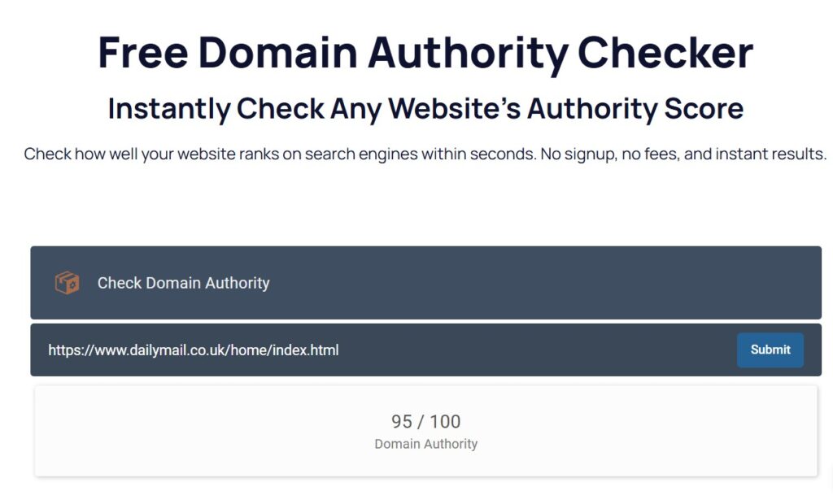
Task: Click the number 100 in the score
Action: coord(445,421)
